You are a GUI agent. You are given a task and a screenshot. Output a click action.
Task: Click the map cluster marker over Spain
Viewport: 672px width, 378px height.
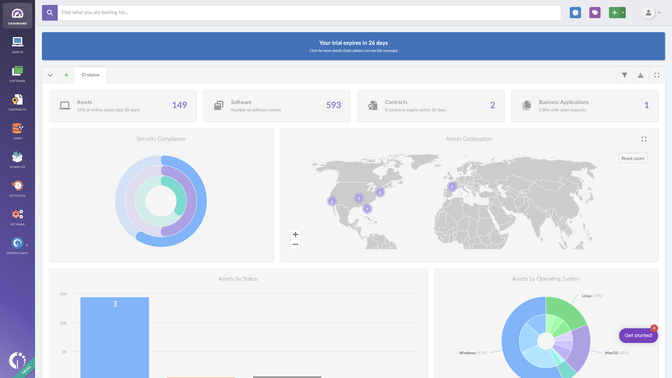tap(452, 186)
